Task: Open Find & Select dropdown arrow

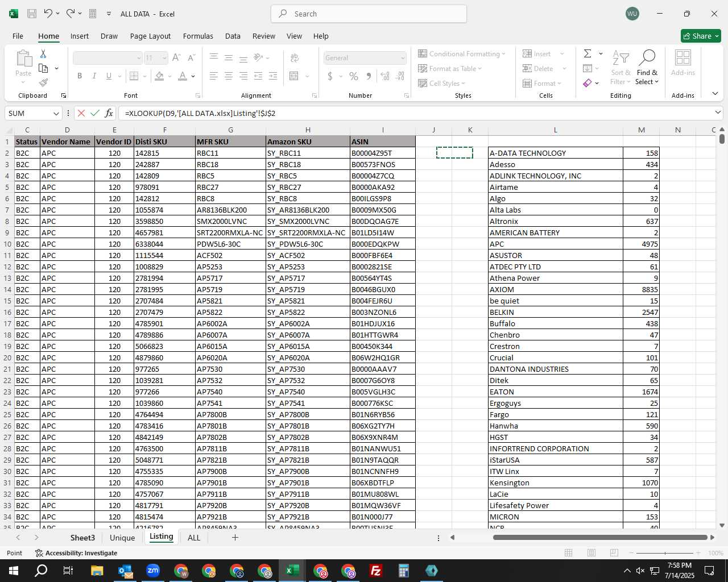Action: [657, 82]
